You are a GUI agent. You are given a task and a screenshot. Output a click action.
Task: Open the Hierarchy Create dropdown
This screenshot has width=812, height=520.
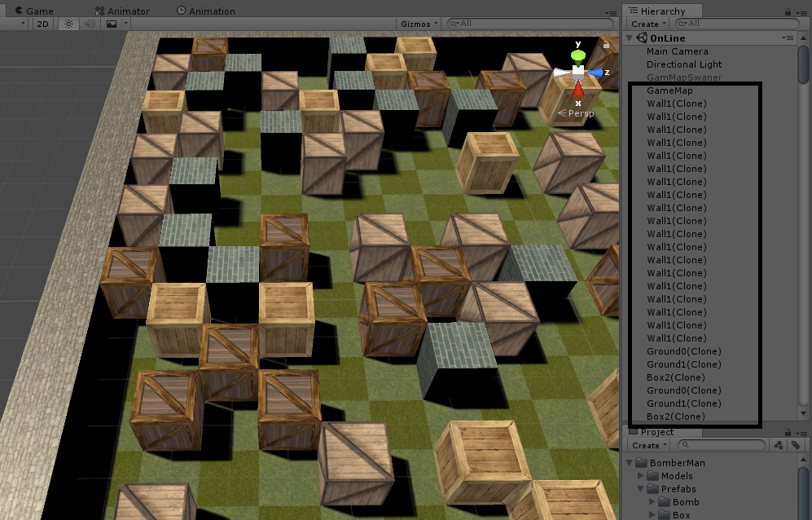tap(647, 24)
